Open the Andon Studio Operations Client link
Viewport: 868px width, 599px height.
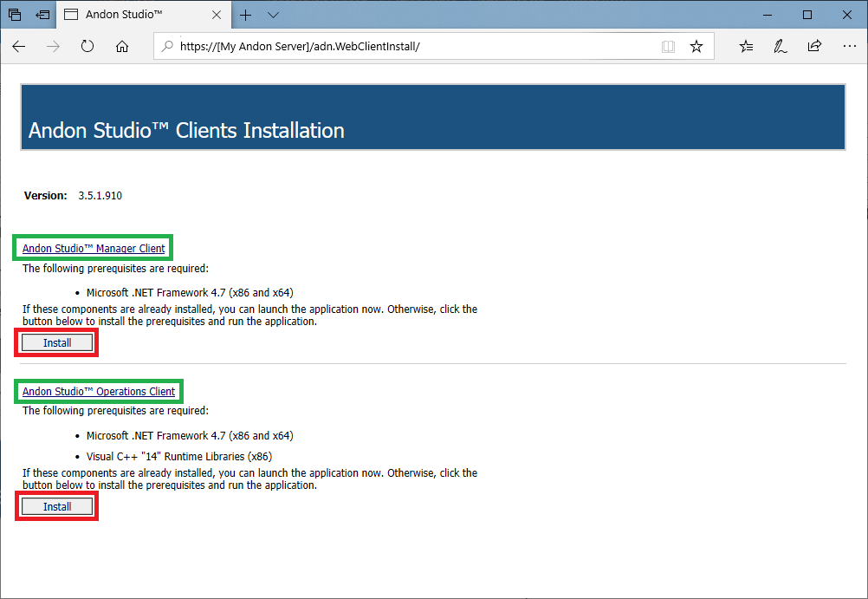tap(99, 391)
